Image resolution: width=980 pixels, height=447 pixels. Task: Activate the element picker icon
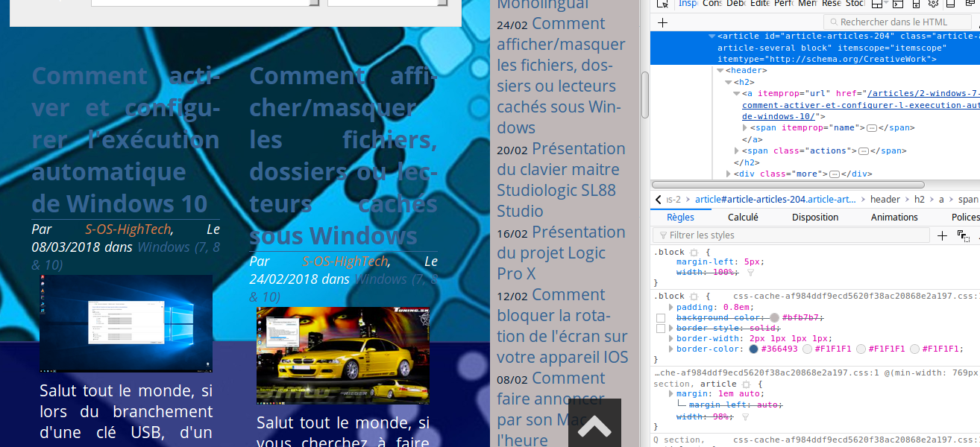click(x=662, y=4)
